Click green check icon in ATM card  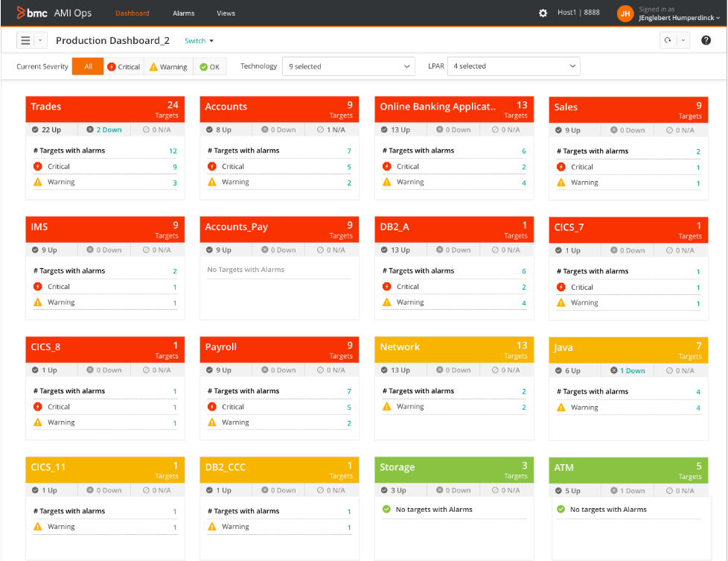coord(561,509)
